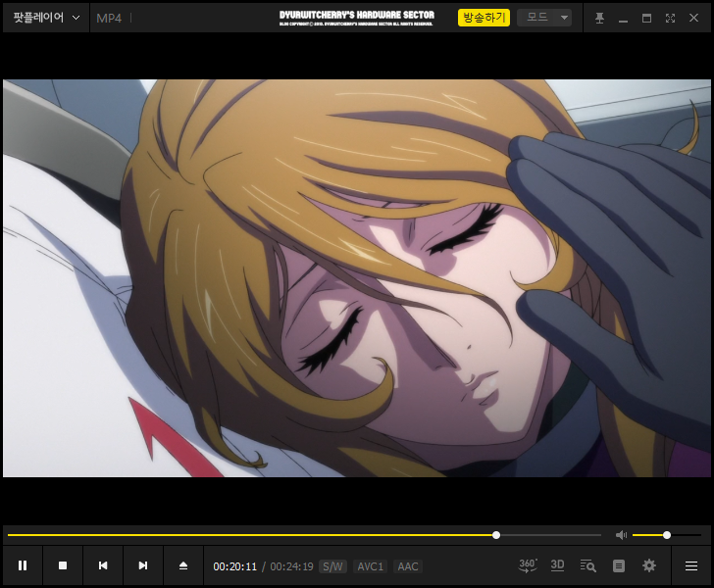Click the total duration 00:24:19 display
This screenshot has width=714, height=588.
(x=292, y=566)
